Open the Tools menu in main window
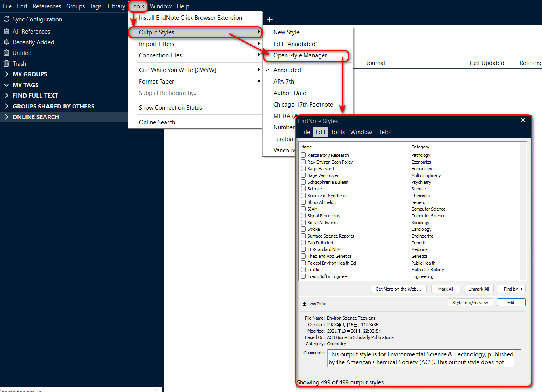 [x=137, y=6]
